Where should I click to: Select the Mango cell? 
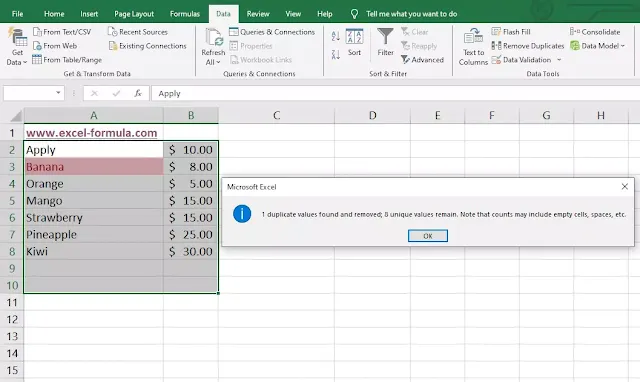tap(94, 201)
